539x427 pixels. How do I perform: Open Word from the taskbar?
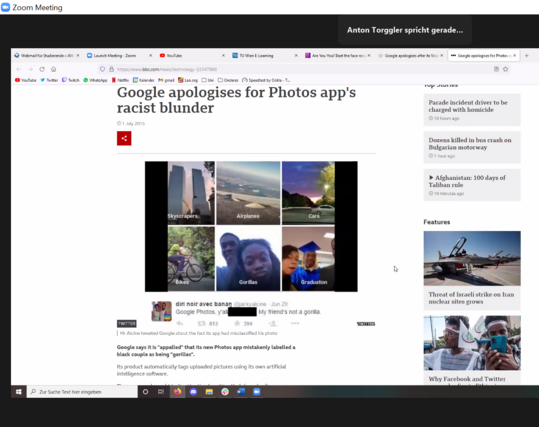tap(241, 392)
